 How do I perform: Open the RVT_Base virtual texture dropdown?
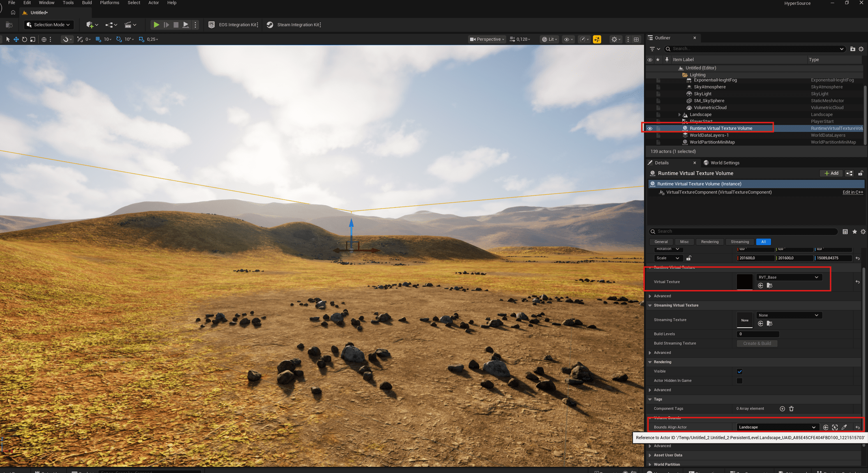pyautogui.click(x=789, y=277)
